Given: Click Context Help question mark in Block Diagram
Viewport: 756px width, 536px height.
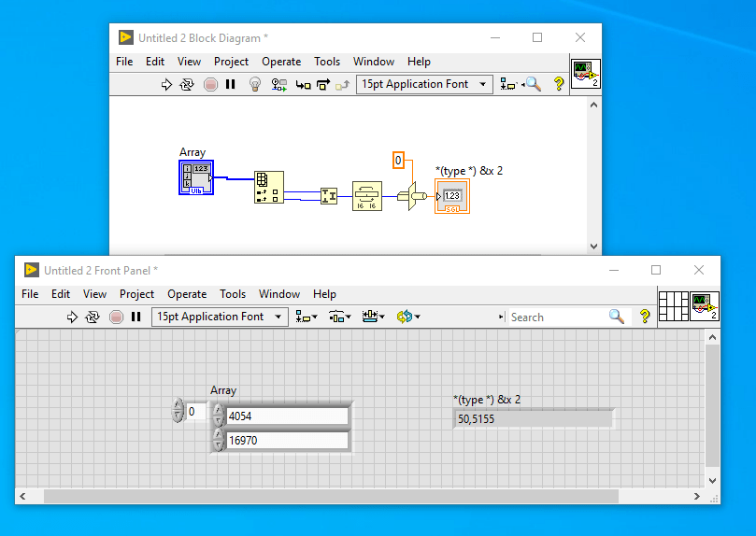Looking at the screenshot, I should point(559,84).
